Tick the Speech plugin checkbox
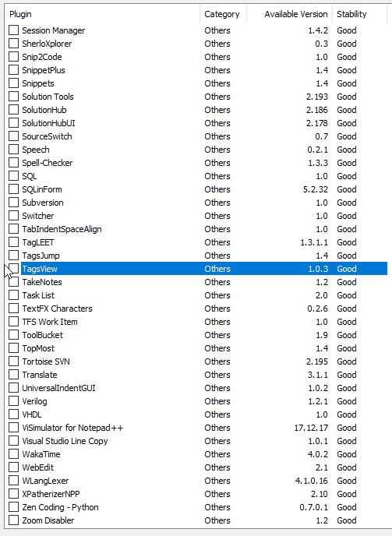 click(14, 150)
